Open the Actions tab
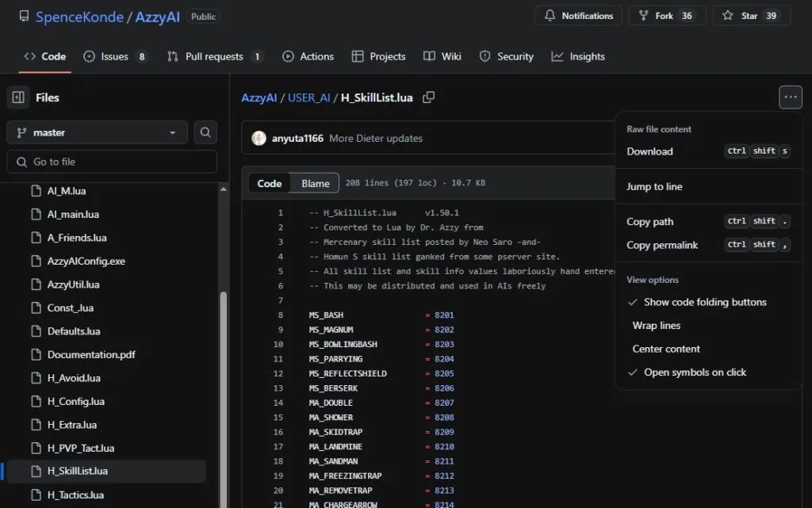The height and width of the screenshot is (508, 812). tap(308, 56)
